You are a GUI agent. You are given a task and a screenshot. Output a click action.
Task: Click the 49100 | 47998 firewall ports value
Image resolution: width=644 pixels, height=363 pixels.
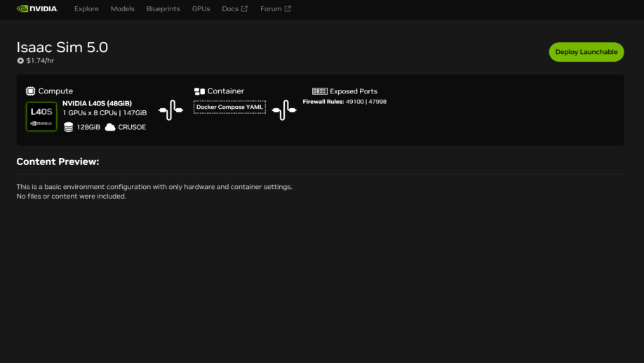pyautogui.click(x=366, y=102)
